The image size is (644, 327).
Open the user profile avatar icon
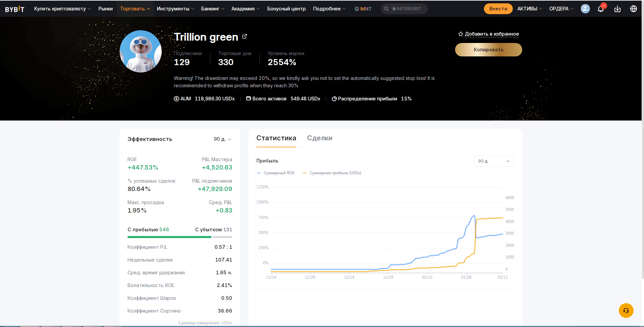(x=585, y=9)
